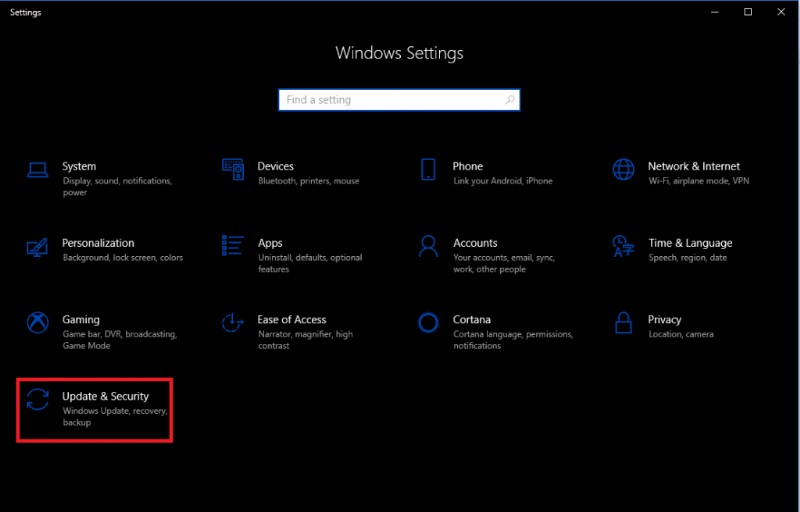Click 'Bluetooth, printers, mouse' description

[309, 181]
